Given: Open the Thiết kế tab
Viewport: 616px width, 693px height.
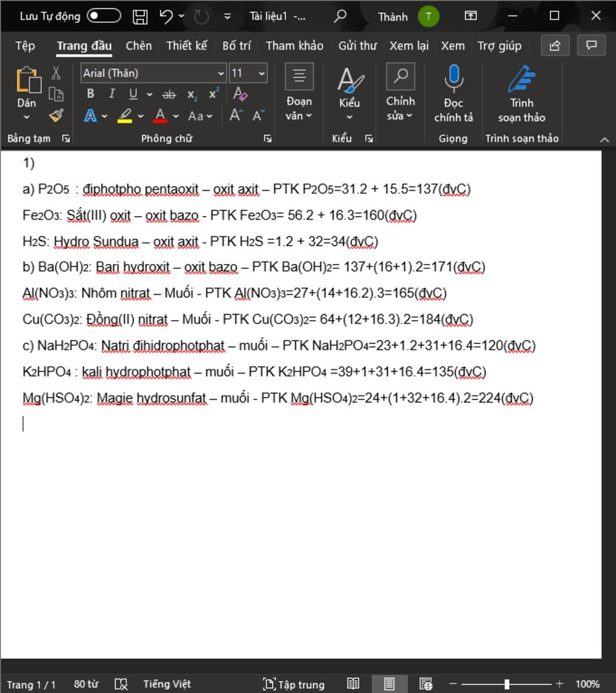Looking at the screenshot, I should point(186,46).
